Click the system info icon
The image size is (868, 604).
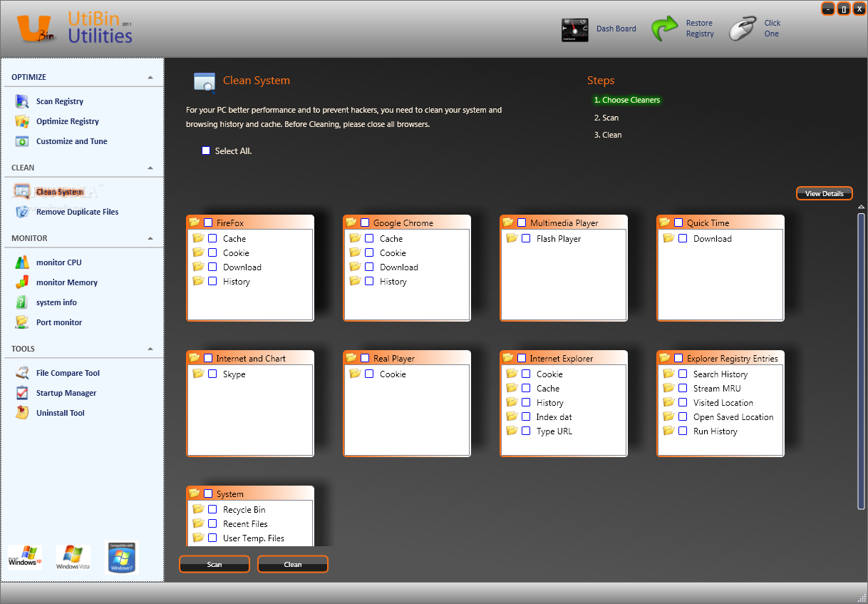coord(22,302)
